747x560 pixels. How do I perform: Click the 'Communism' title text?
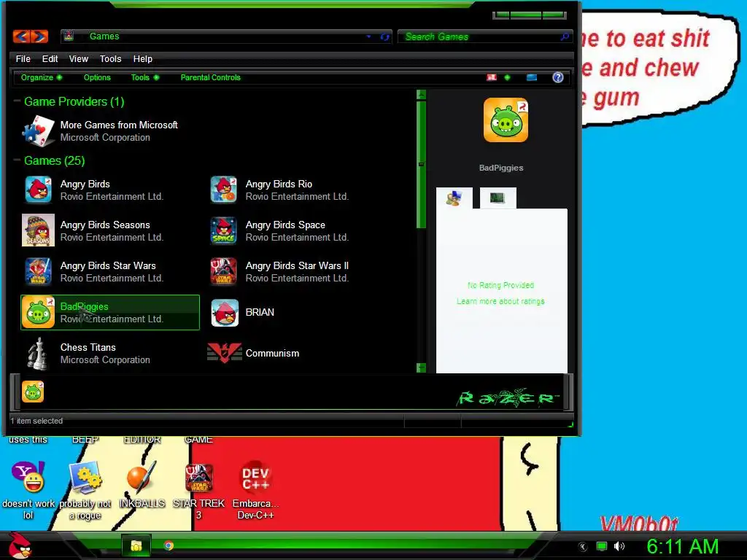tap(273, 353)
